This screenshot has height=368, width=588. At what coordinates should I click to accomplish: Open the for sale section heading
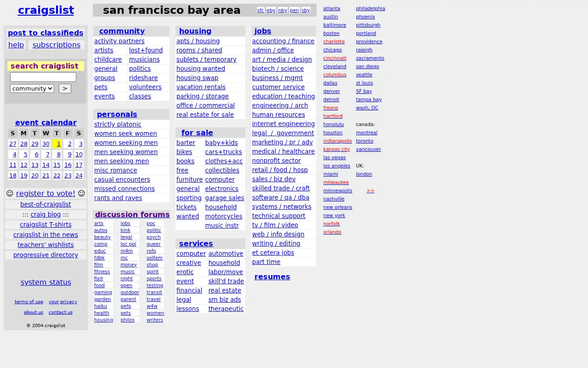(x=197, y=132)
